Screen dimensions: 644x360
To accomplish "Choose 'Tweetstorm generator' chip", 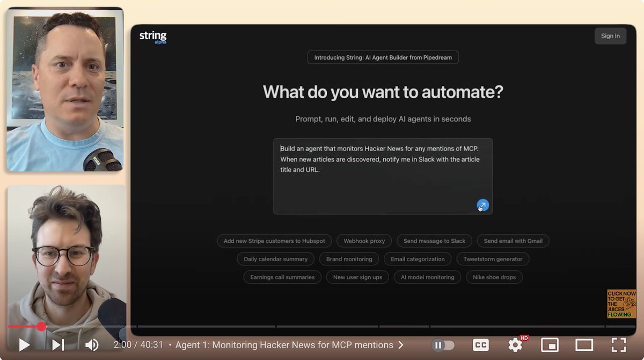I will click(493, 259).
